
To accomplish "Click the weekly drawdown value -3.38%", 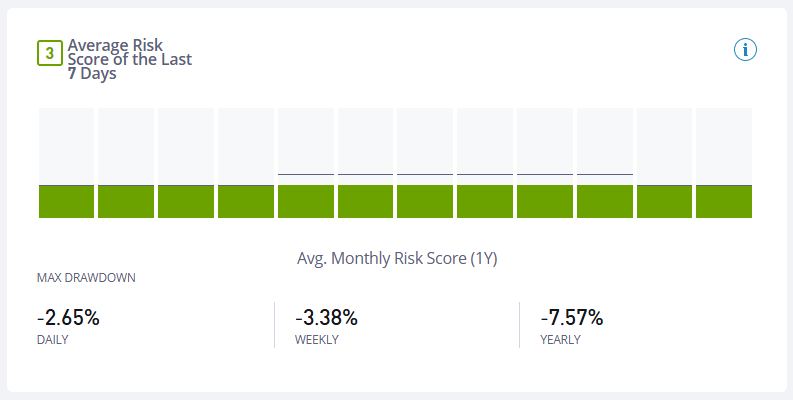I will 326,318.
